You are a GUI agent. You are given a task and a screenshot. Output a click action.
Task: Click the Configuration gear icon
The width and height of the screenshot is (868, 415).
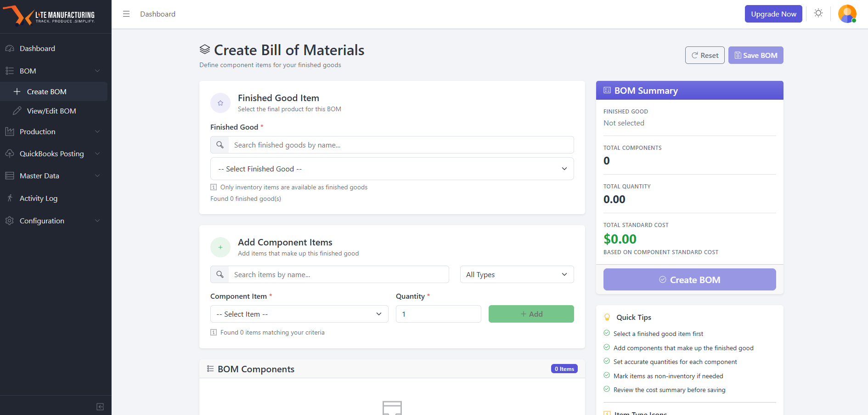[10, 221]
